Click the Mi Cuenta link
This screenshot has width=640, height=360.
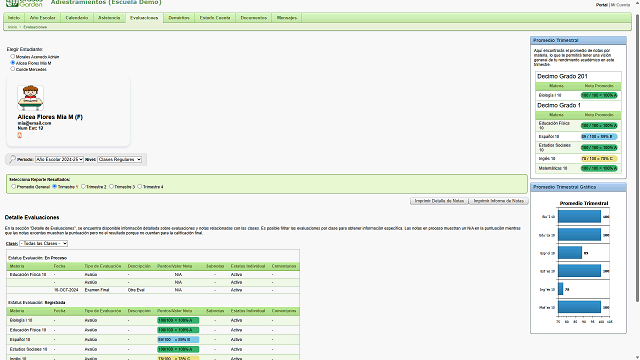620,5
